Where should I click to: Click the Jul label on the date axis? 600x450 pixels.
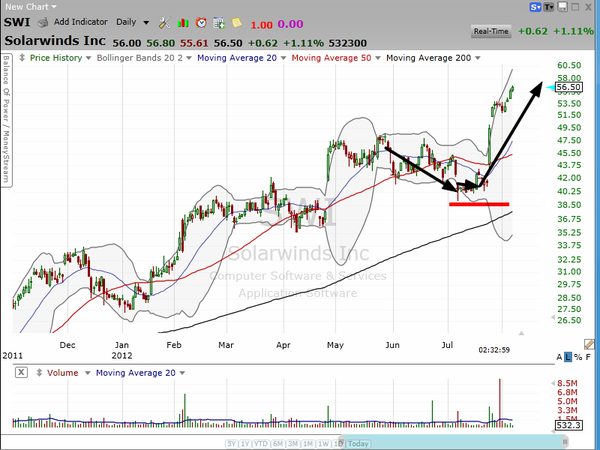click(x=447, y=345)
